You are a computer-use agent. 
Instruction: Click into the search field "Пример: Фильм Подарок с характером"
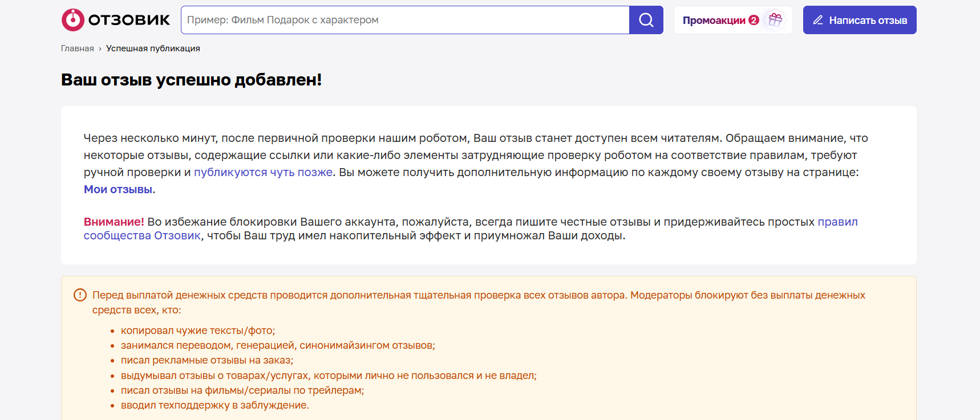pyautogui.click(x=405, y=20)
